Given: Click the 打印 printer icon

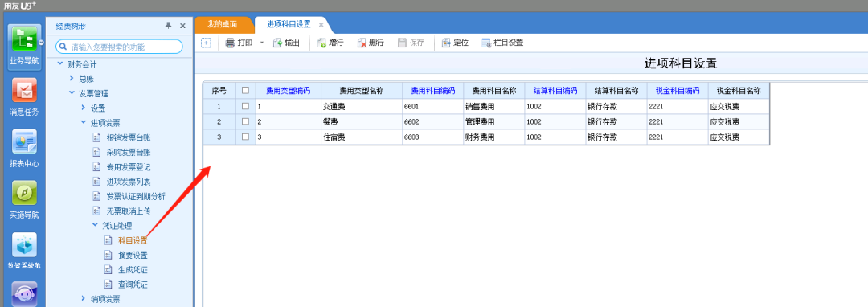Looking at the screenshot, I should click(x=231, y=43).
